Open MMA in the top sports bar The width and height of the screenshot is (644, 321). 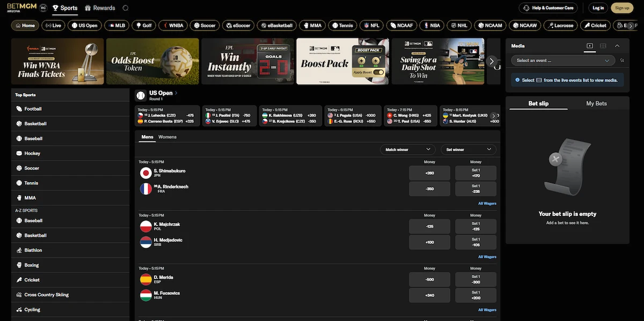click(312, 25)
